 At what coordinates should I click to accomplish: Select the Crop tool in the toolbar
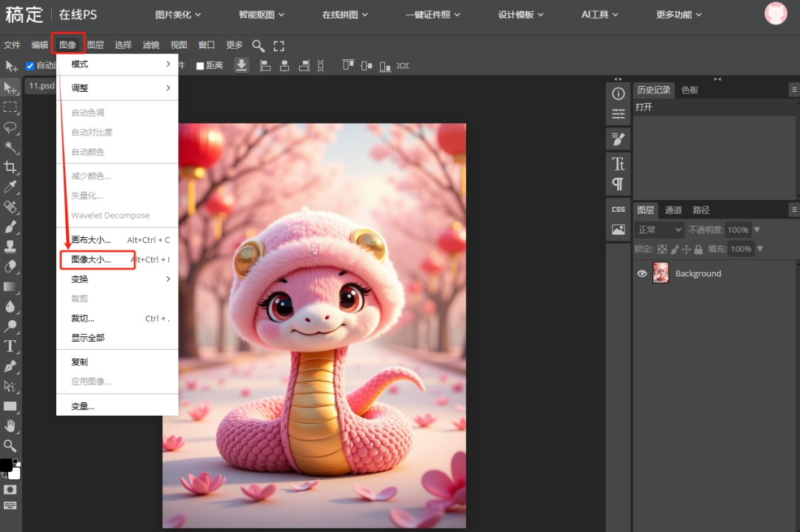coord(10,167)
